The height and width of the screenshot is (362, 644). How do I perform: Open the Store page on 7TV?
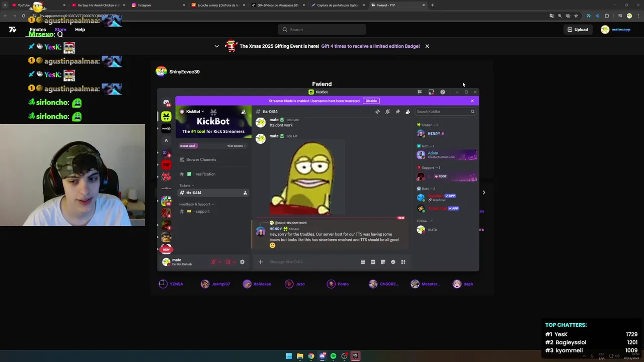click(x=60, y=30)
